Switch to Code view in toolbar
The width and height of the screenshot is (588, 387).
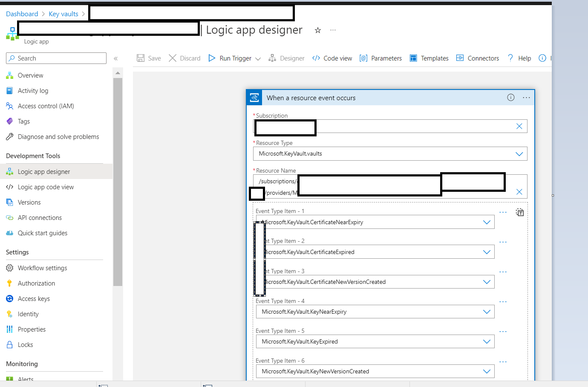pyautogui.click(x=332, y=58)
